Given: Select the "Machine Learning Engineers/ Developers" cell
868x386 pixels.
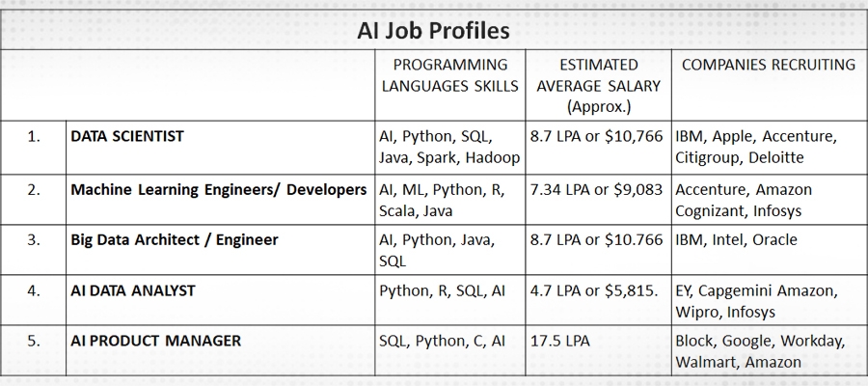Looking at the screenshot, I should [x=218, y=189].
